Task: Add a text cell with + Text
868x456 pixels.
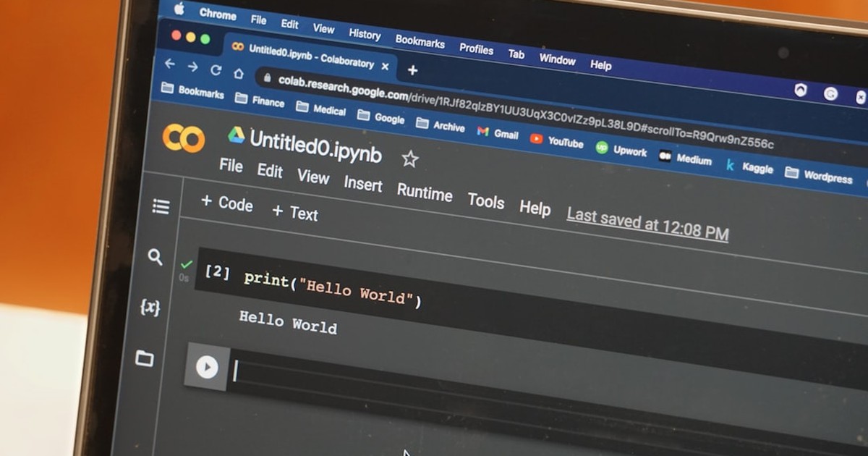Action: click(x=295, y=213)
